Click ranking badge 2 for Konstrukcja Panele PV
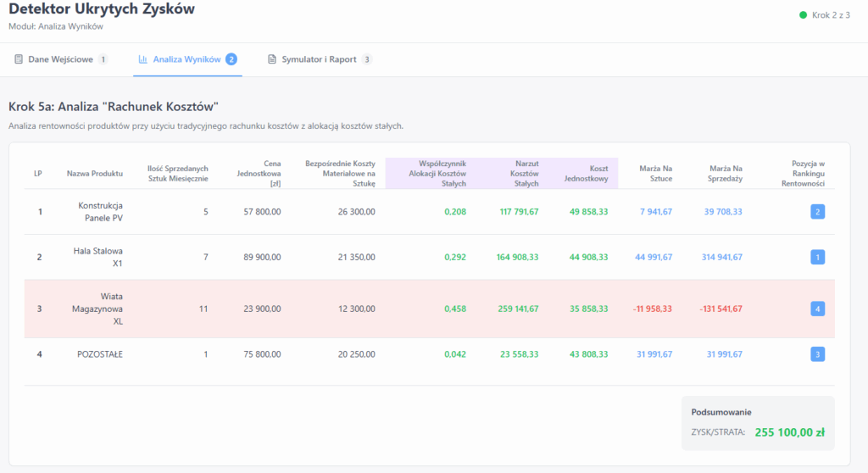 pos(817,212)
